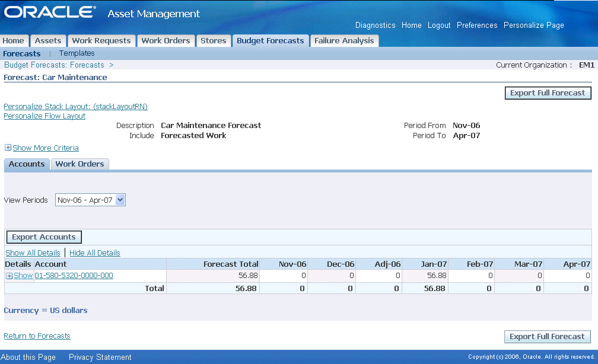Click the Logout link
The height and width of the screenshot is (364, 598).
tap(439, 25)
